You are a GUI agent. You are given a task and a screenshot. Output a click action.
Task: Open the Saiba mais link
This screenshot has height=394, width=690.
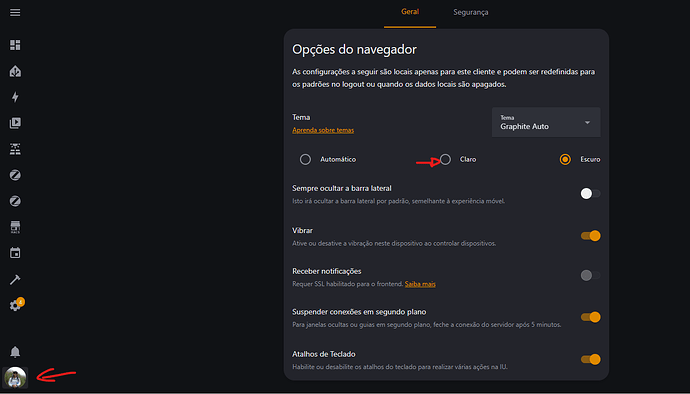(420, 284)
